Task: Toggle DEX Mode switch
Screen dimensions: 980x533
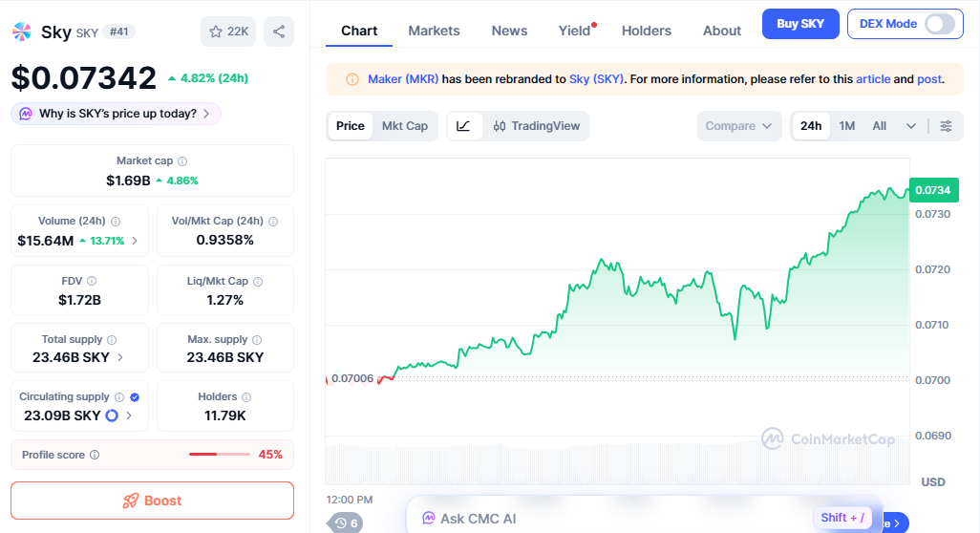Action: pyautogui.click(x=940, y=25)
